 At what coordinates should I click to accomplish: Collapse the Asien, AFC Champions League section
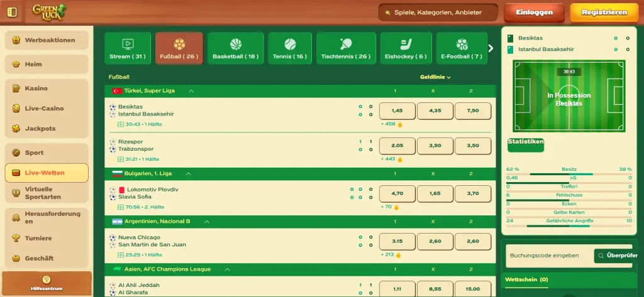227,269
